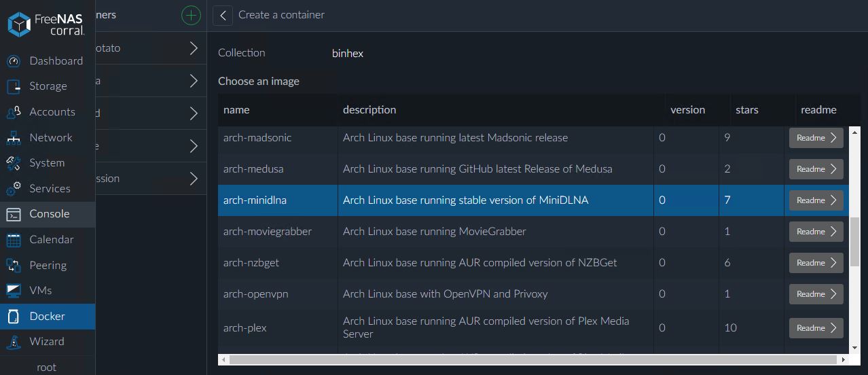Go back using the left chevron button
Viewport: 868px width, 375px height.
223,15
